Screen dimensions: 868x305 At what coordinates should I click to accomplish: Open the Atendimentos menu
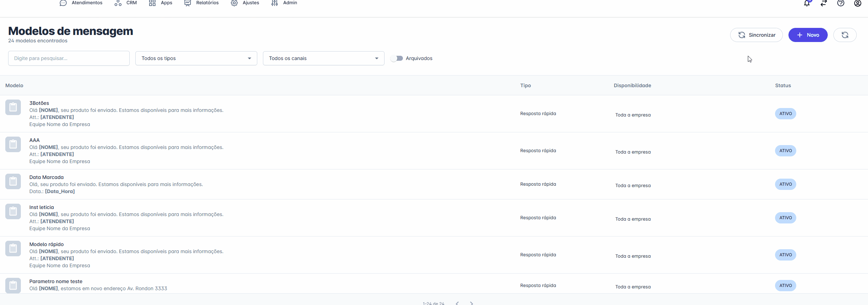pyautogui.click(x=81, y=3)
